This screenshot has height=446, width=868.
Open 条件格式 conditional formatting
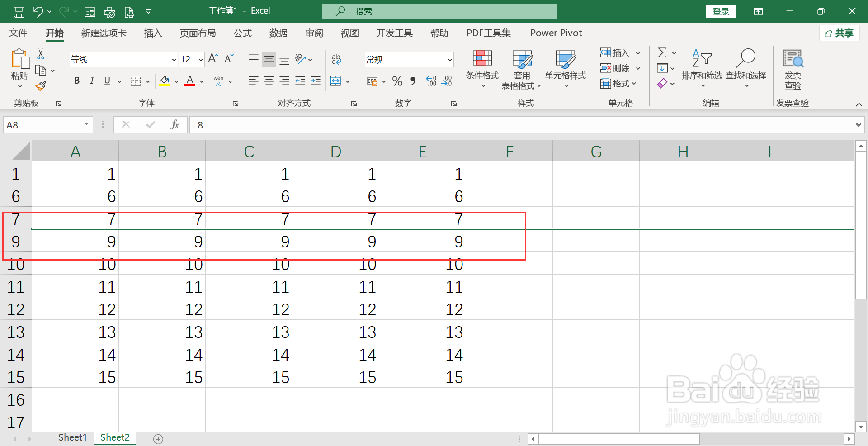[482, 68]
